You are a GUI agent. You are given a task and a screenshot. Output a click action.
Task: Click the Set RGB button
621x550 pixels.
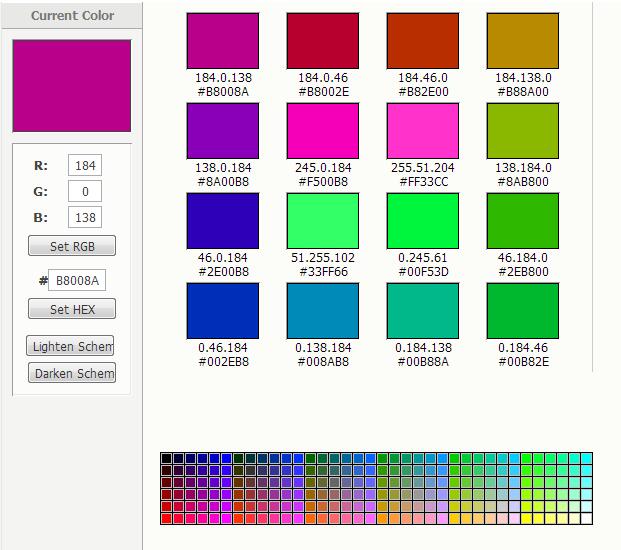click(x=72, y=246)
